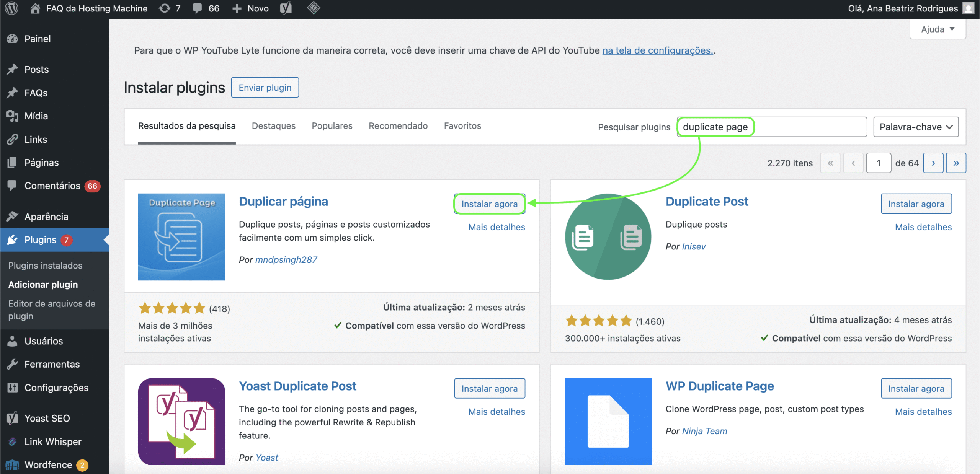Switch to the Favoritos tab
The height and width of the screenshot is (474, 980).
[x=462, y=126]
